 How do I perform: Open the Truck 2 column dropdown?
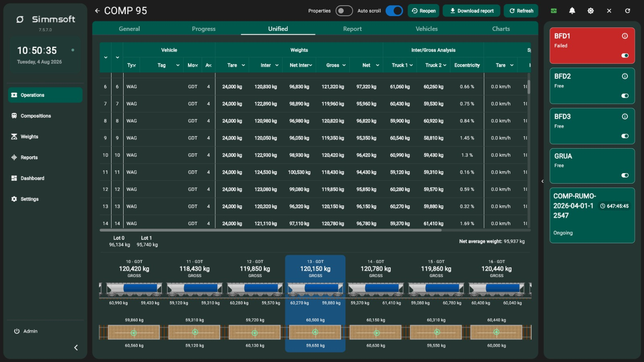point(444,65)
